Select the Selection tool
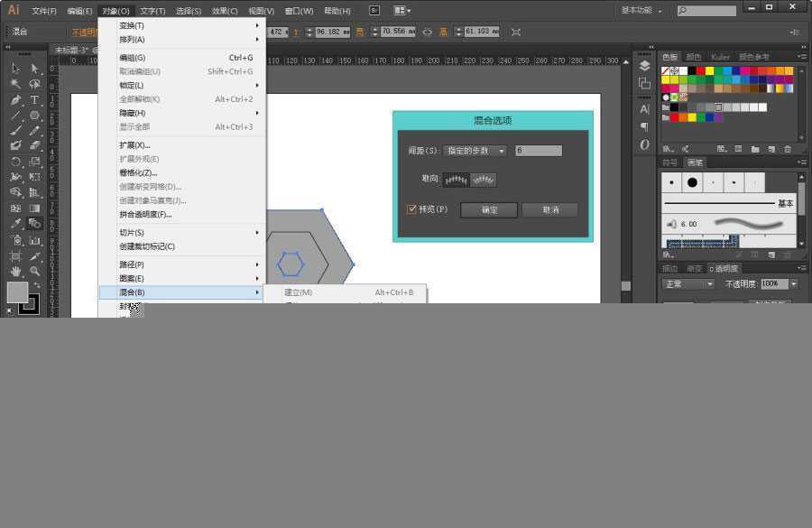This screenshot has height=528, width=812. pyautogui.click(x=14, y=68)
